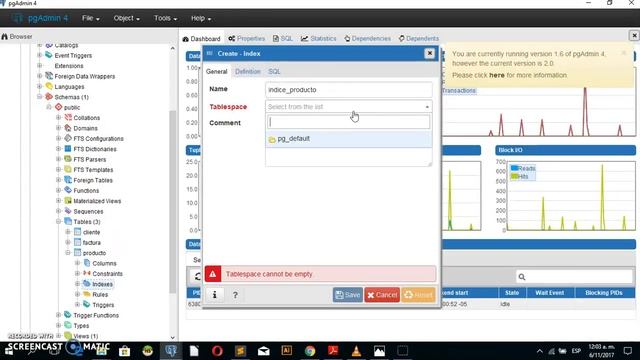The height and width of the screenshot is (360, 640).
Task: Expand the Functions node
Action: [x=58, y=190]
